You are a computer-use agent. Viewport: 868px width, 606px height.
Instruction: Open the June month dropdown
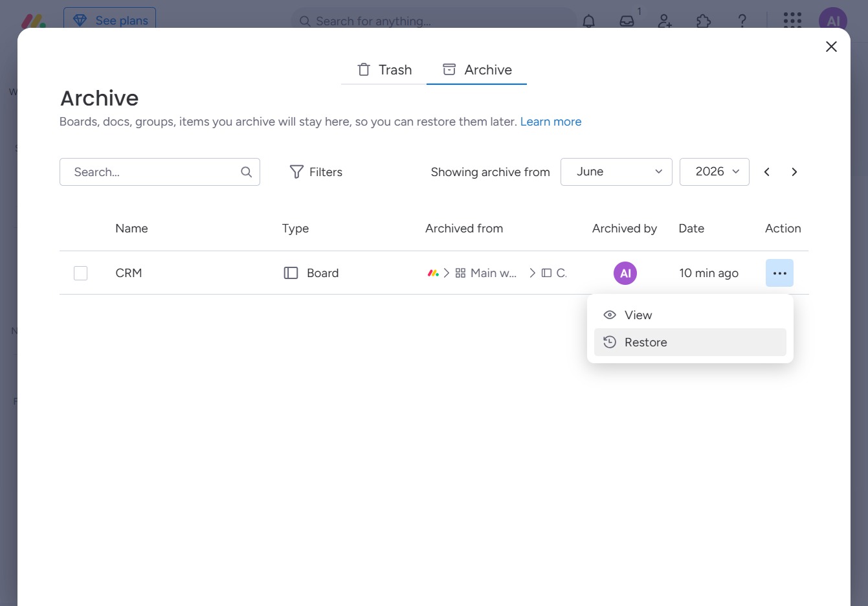point(616,172)
